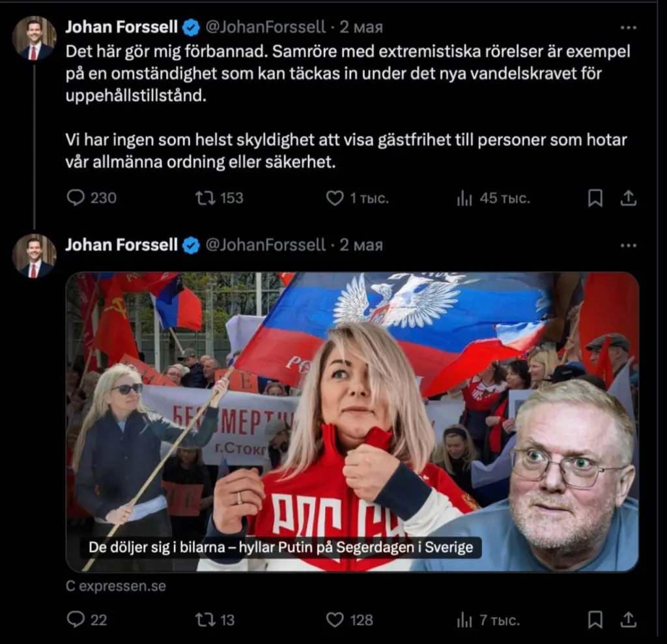
Task: Open the '2 мая' timestamp on second tweet
Action: point(361,245)
